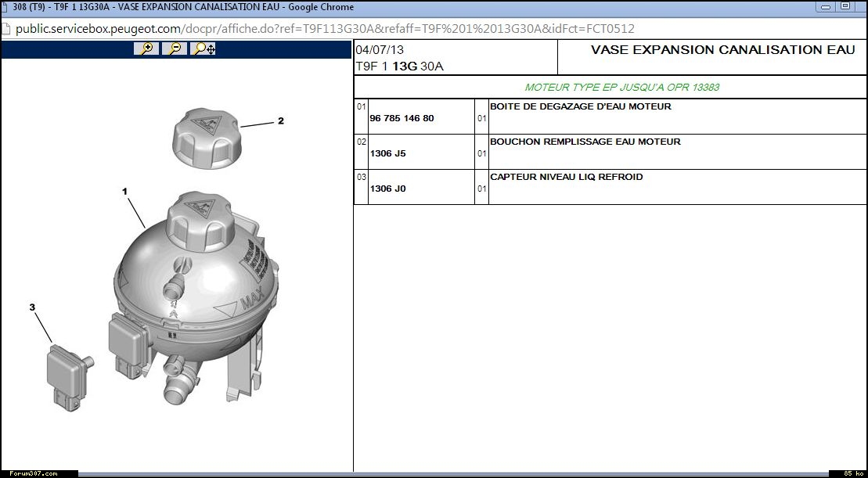The width and height of the screenshot is (868, 478).
Task: Click the zoom out magnifier icon
Action: click(175, 49)
